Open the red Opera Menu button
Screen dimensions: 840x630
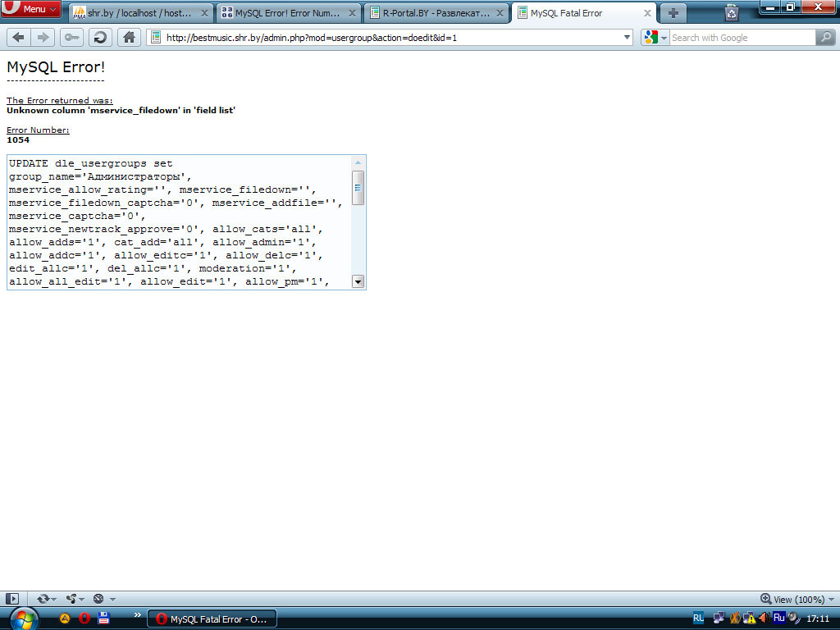(x=30, y=9)
